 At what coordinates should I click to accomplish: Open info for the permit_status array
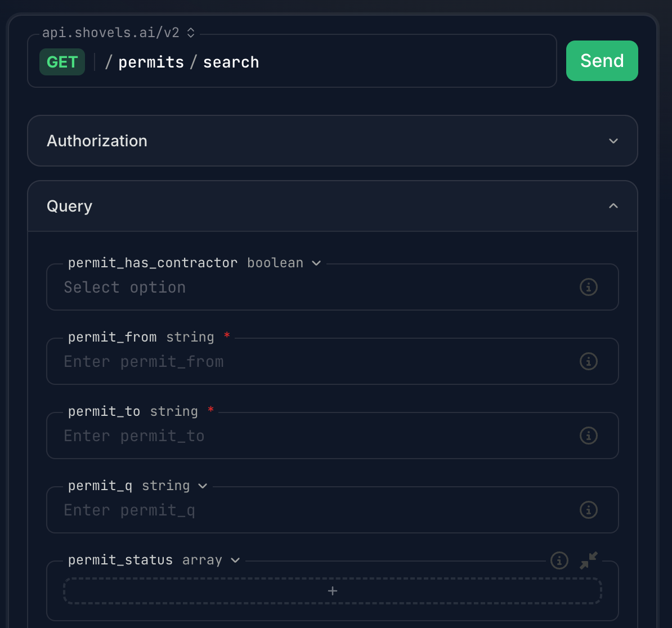(559, 560)
